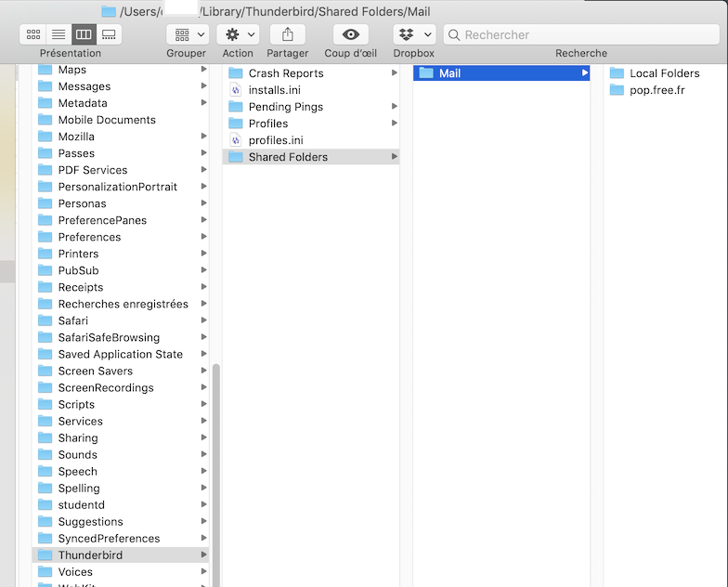Expand the Spelling folder arrow
Viewport: 728px width, 587px height.
coord(203,487)
